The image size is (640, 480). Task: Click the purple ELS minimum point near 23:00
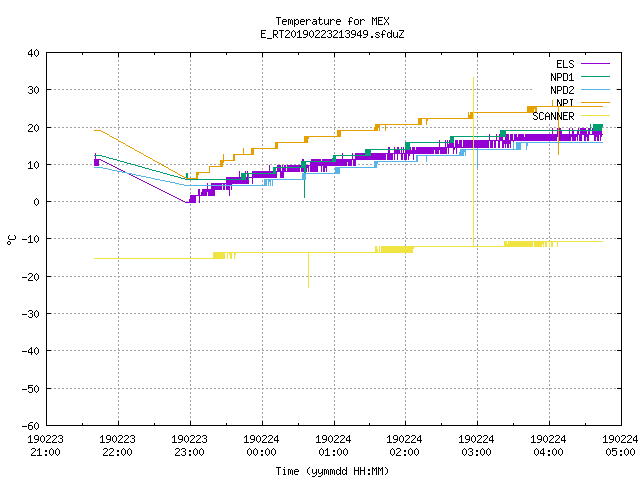tap(188, 202)
